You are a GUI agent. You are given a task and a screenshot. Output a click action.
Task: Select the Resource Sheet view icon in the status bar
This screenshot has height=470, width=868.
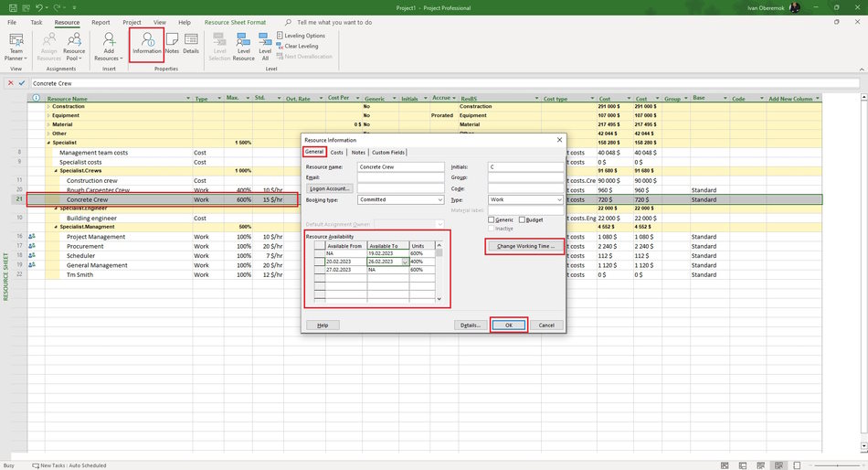pos(778,465)
